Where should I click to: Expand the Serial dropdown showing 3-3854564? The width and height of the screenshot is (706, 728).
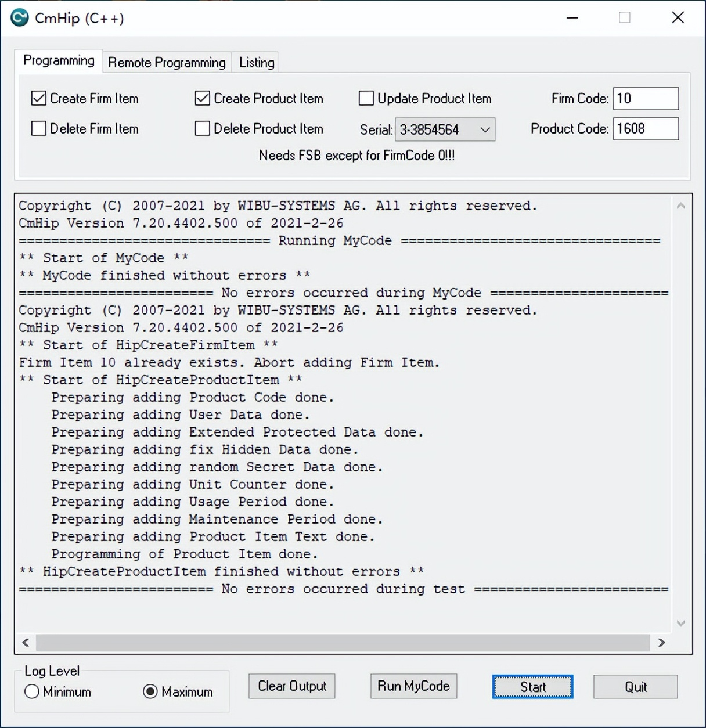tap(445, 129)
